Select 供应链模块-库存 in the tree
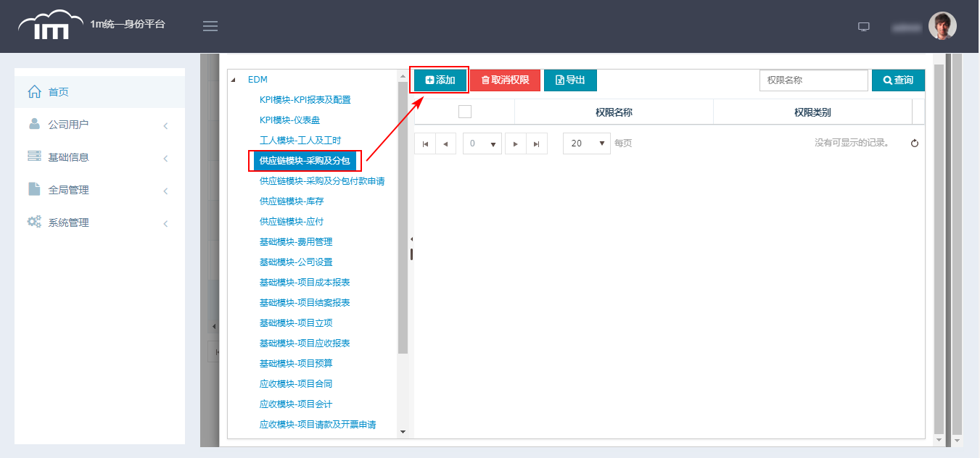The height and width of the screenshot is (458, 980). point(291,201)
